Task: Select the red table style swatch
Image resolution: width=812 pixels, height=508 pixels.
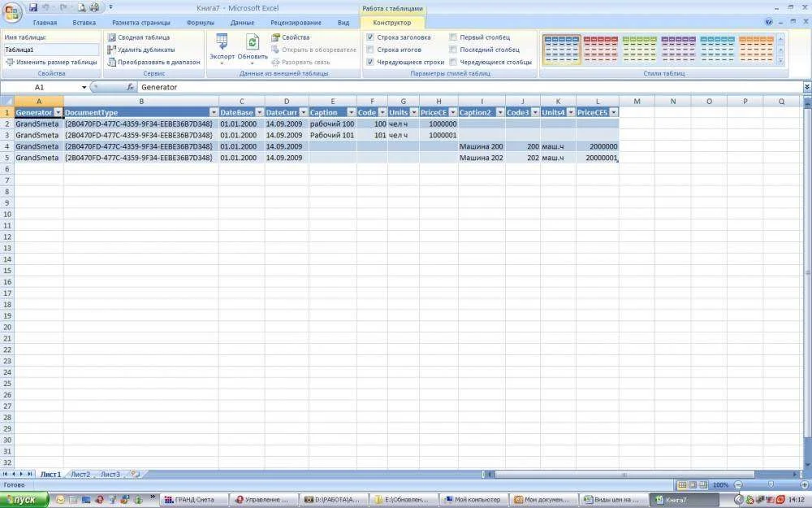Action: (601, 50)
